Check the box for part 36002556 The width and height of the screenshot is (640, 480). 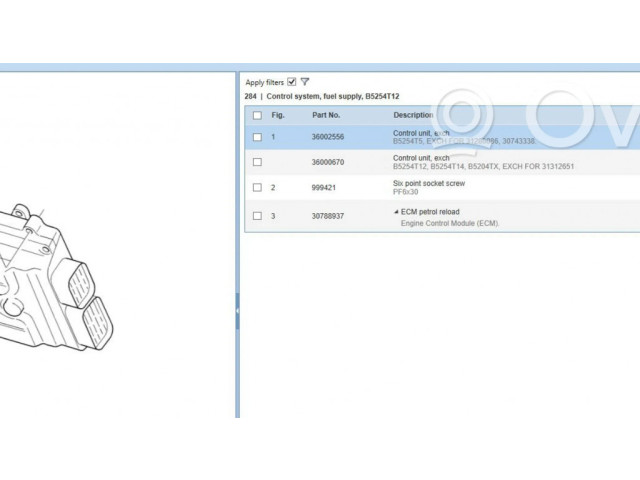(257, 137)
